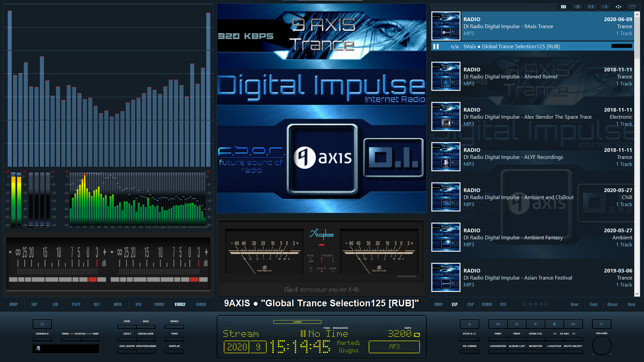Click the Accuphase logo on the VU meter
This screenshot has height=362, width=644.
pos(321,235)
